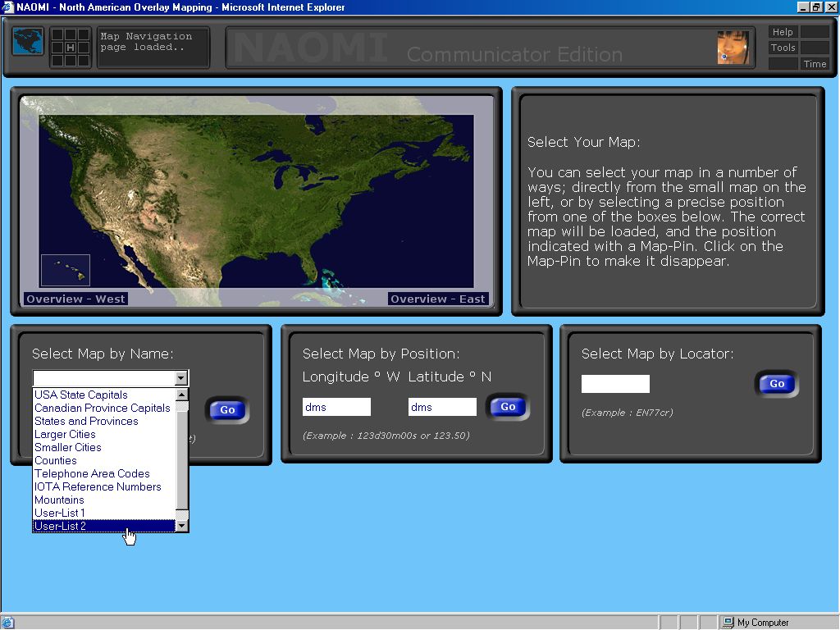The image size is (840, 630).
Task: Open the Tools button in the header
Action: (x=783, y=48)
